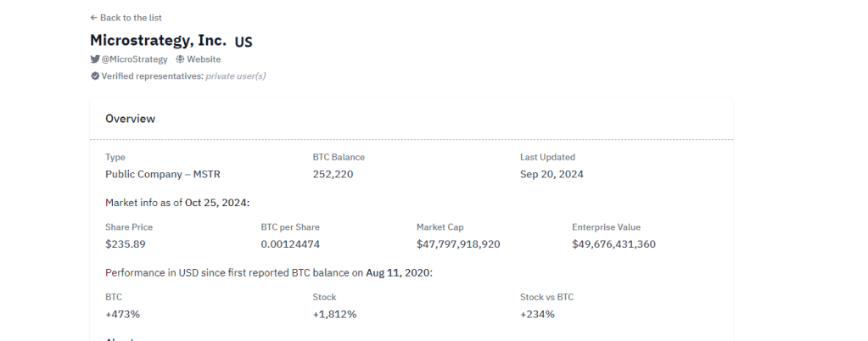
Task: Open the company Website link
Action: click(204, 59)
